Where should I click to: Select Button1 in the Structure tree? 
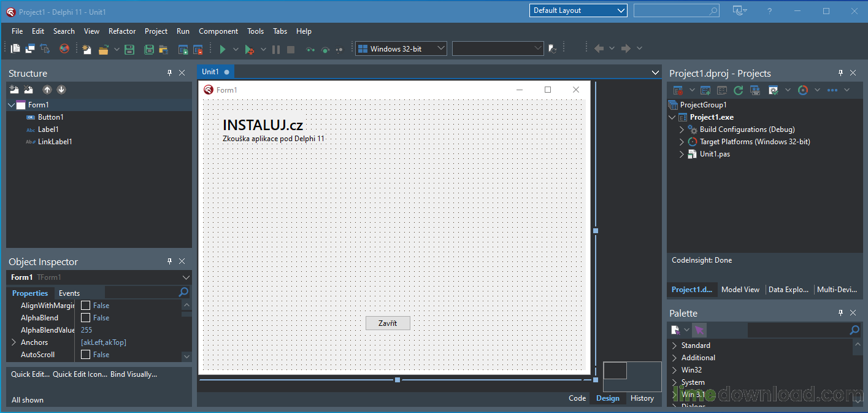[51, 117]
